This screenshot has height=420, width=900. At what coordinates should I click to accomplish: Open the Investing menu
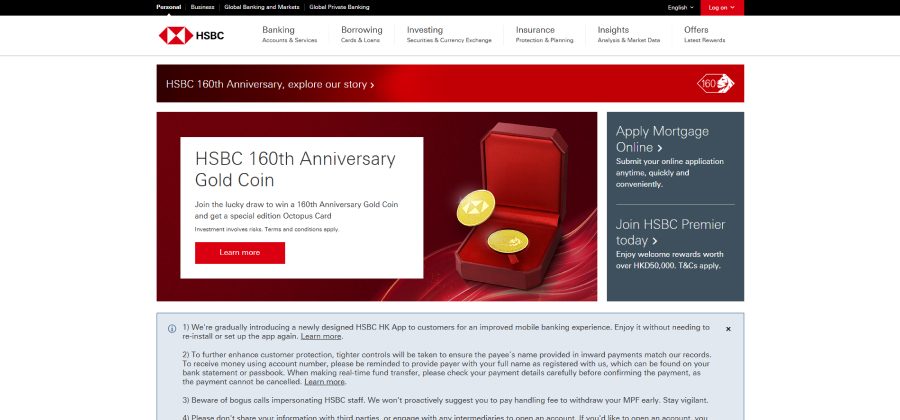[x=449, y=34]
